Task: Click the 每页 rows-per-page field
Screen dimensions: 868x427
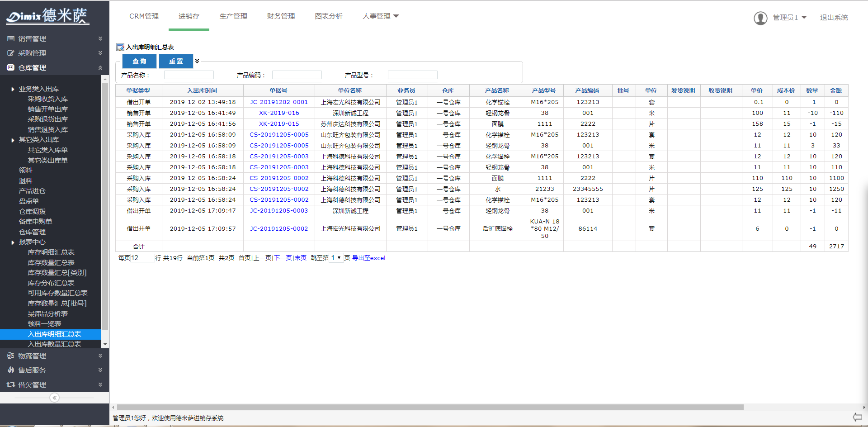Action: (x=142, y=258)
